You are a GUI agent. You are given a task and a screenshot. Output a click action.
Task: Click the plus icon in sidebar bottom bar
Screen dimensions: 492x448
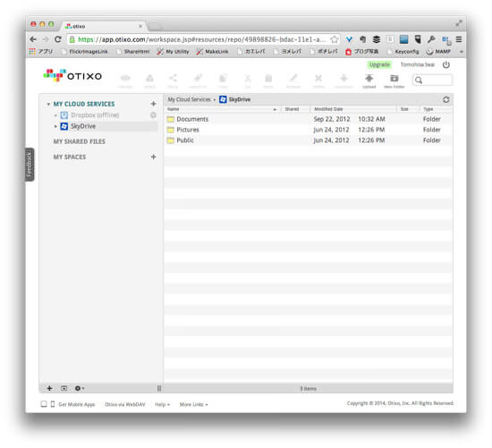click(49, 388)
